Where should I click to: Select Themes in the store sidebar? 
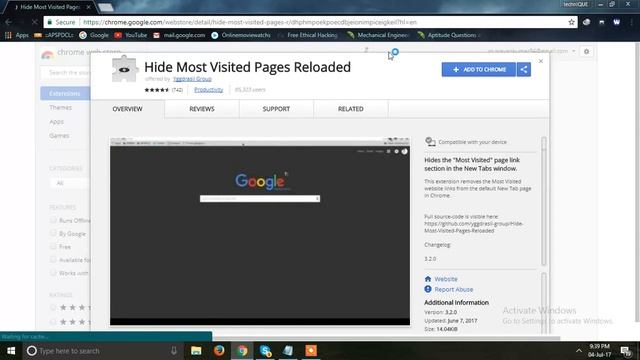click(60, 108)
